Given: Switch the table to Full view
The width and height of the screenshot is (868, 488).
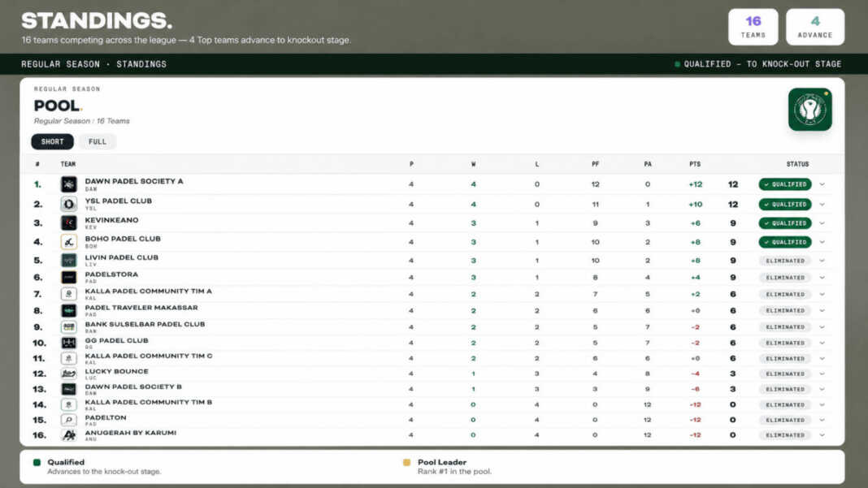Looking at the screenshot, I should [x=98, y=141].
